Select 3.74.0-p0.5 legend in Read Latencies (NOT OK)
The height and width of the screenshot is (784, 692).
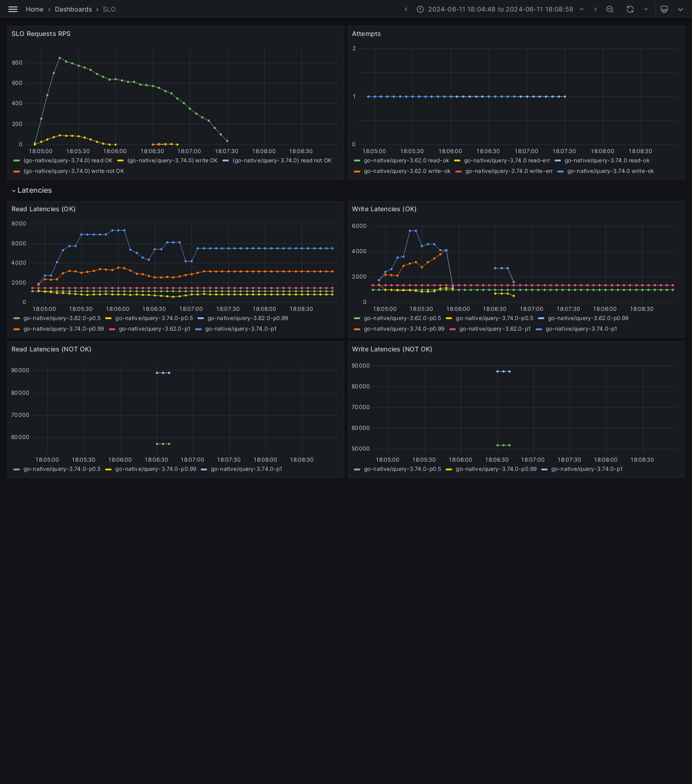click(62, 469)
